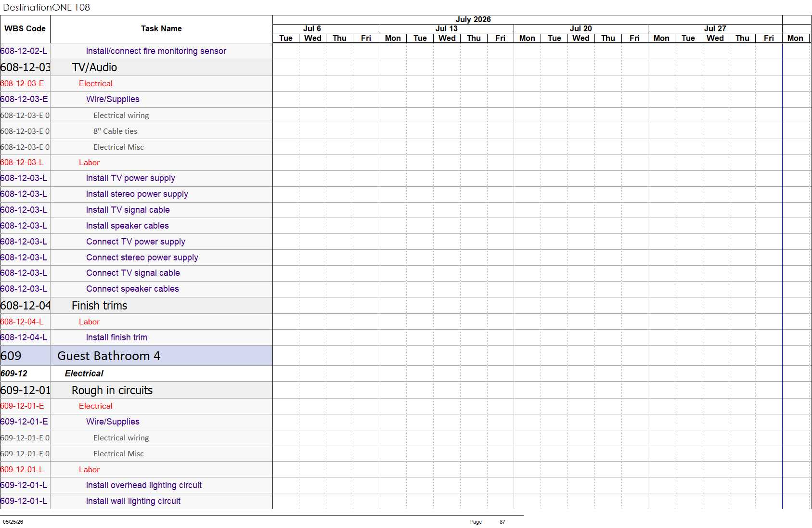Click Fri under the Jul 13 week
This screenshot has width=812, height=528.
(500, 39)
